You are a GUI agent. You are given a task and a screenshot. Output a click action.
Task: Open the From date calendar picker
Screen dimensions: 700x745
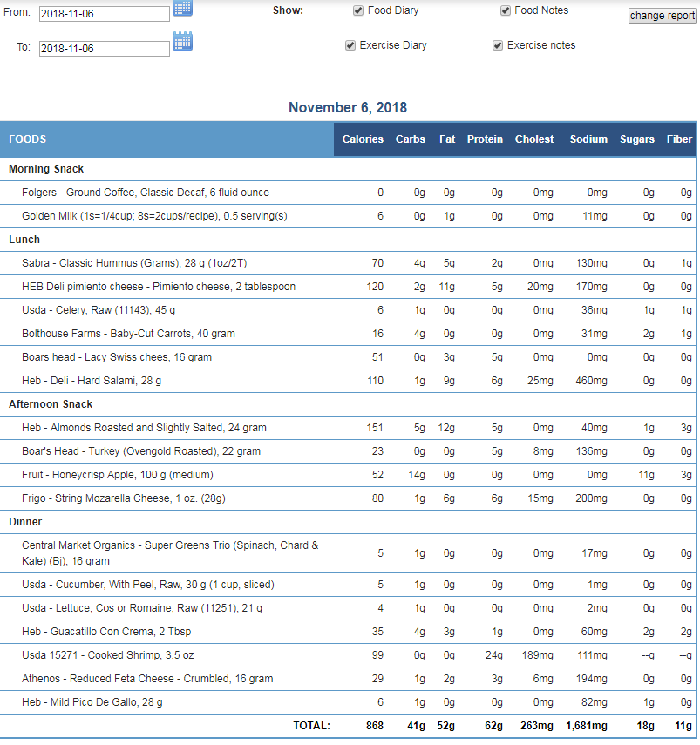(x=182, y=8)
